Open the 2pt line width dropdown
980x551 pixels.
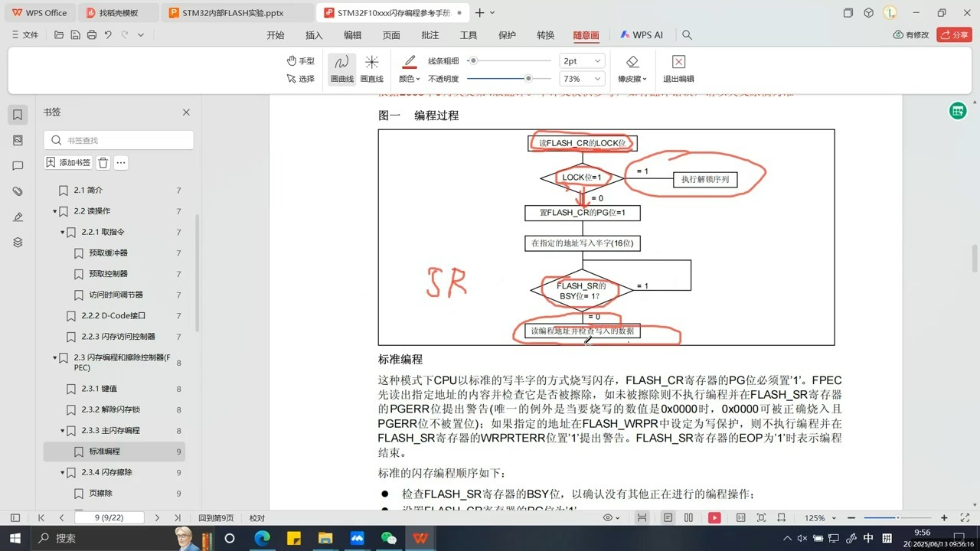(x=583, y=61)
